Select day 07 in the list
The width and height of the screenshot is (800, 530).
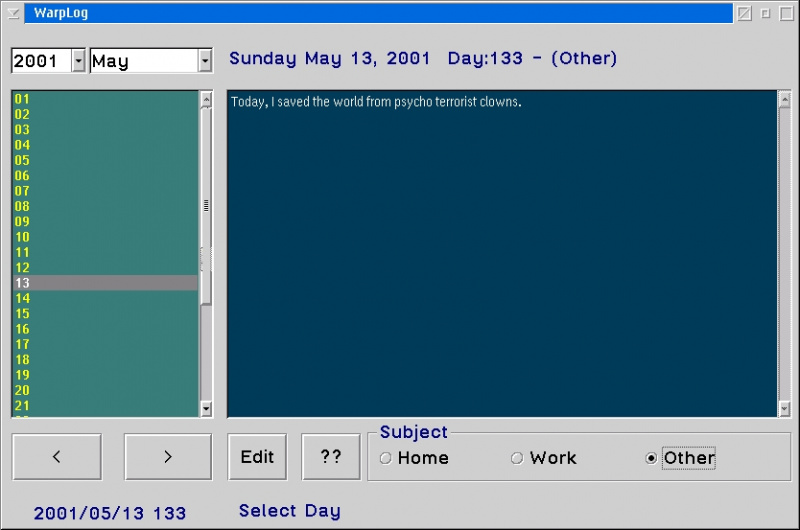105,191
